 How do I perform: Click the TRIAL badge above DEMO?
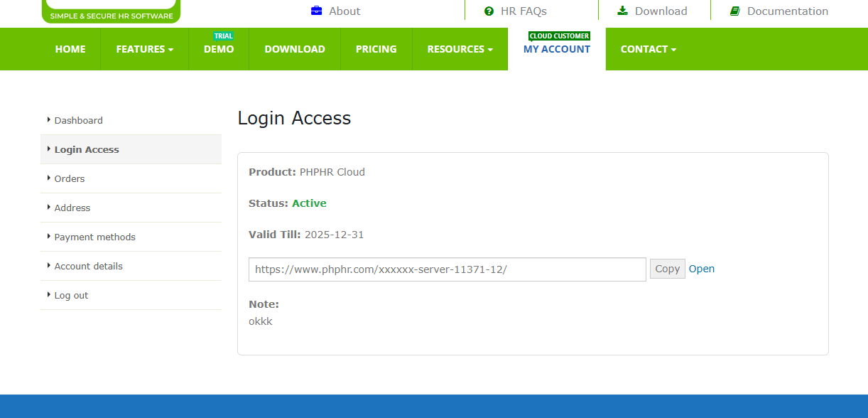click(x=223, y=35)
